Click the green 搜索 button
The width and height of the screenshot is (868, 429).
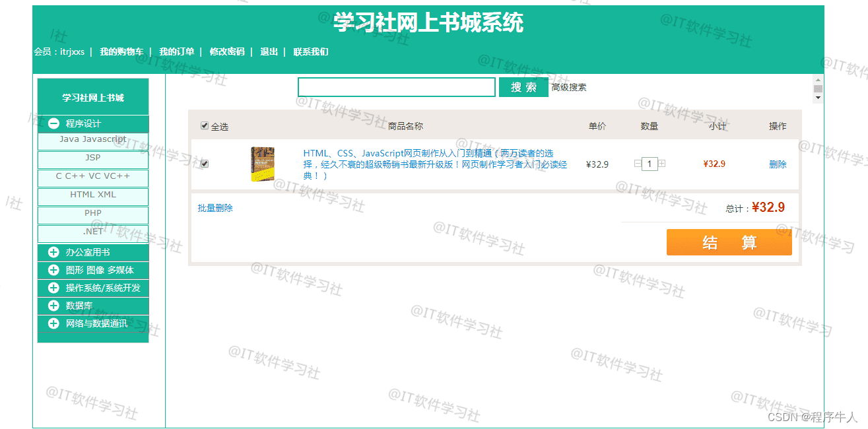(523, 87)
